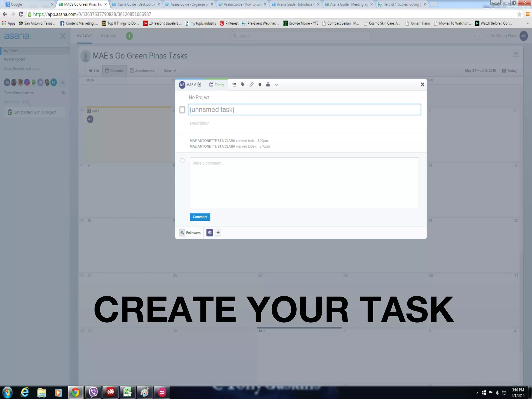Click the Windows Start button
532x399 pixels.
click(7, 392)
